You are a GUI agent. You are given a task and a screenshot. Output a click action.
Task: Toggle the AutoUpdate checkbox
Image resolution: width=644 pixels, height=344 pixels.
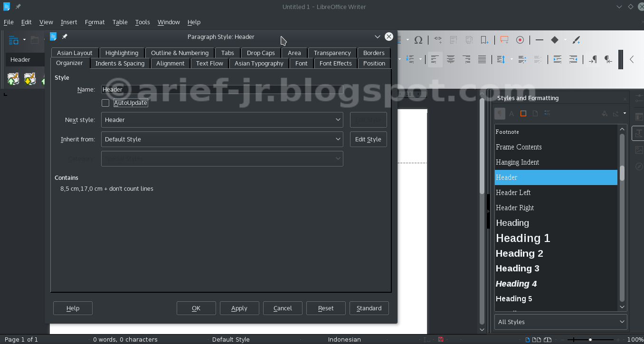pyautogui.click(x=105, y=103)
